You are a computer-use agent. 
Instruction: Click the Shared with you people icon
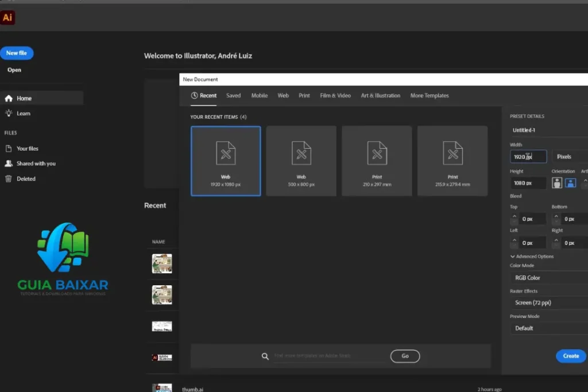click(9, 164)
